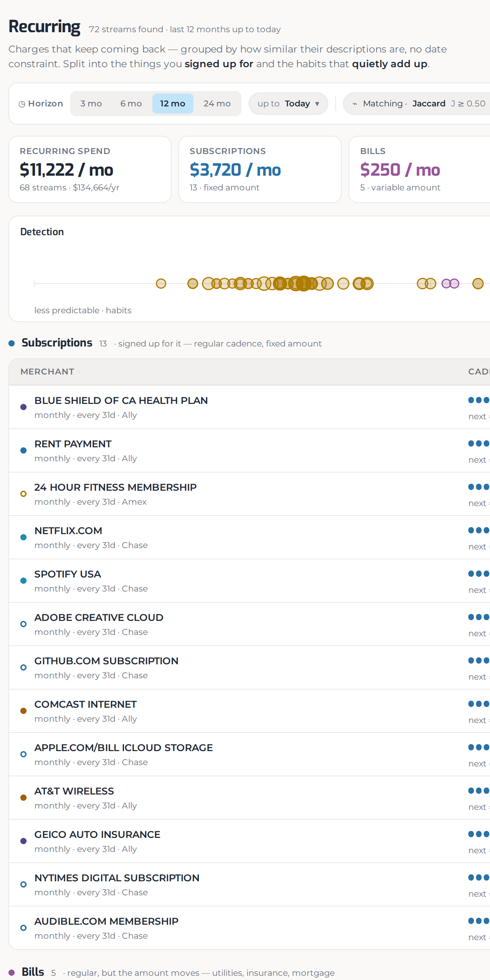Click the purple dot beside GEICO AUTO INSURANCE
Viewport: 490px width, 980px height.
[23, 841]
